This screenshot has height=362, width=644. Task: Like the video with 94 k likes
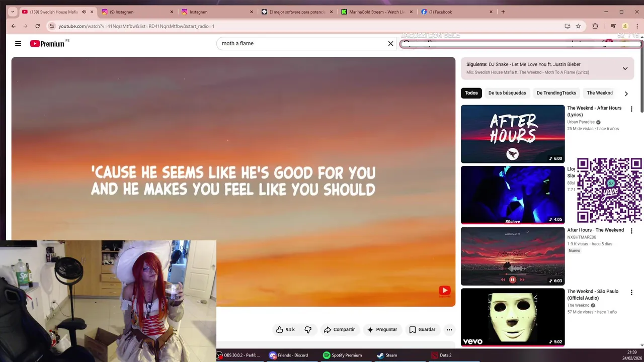click(x=285, y=330)
